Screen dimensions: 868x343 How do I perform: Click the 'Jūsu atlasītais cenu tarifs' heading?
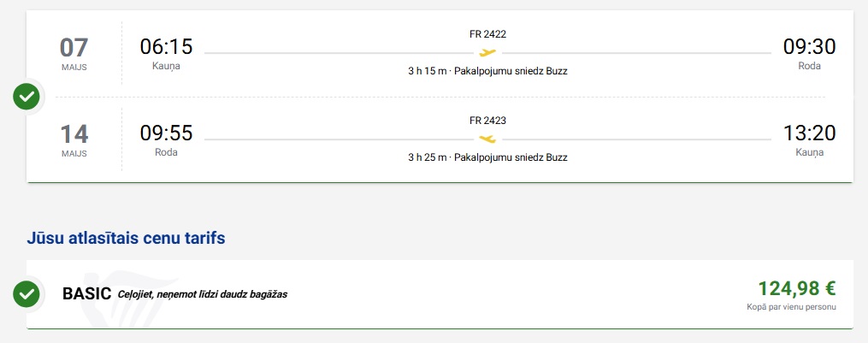pos(126,239)
